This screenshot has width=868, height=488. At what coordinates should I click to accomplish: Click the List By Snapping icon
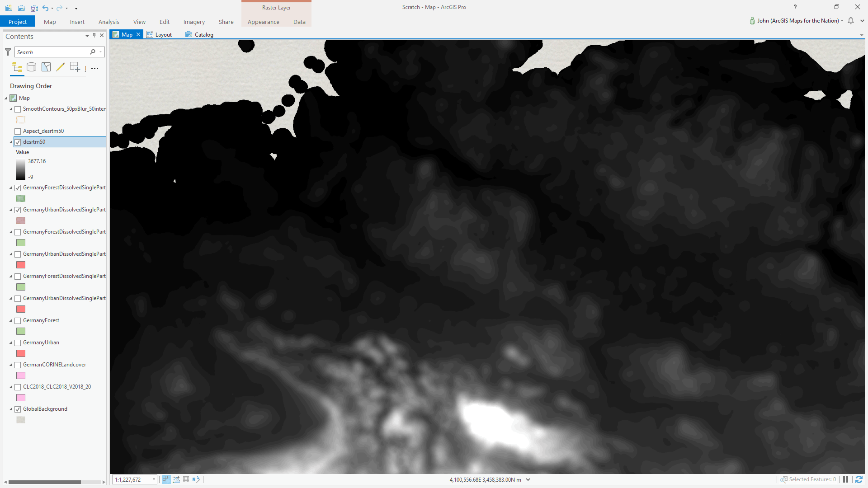click(75, 67)
